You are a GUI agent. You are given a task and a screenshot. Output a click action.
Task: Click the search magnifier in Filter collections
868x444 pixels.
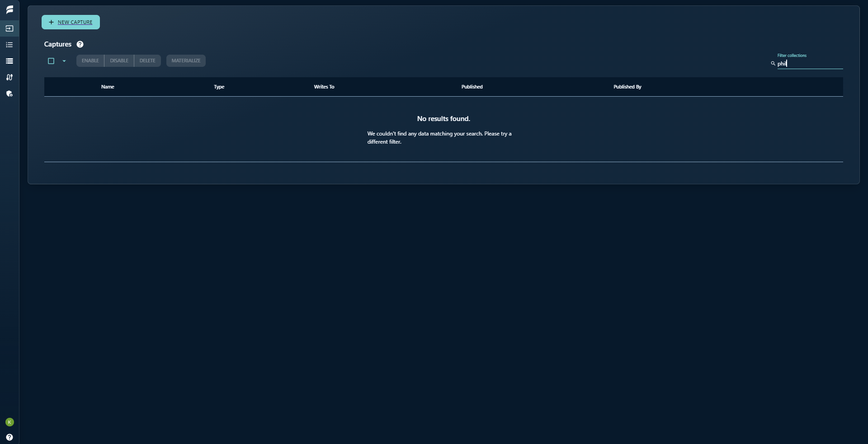click(773, 64)
